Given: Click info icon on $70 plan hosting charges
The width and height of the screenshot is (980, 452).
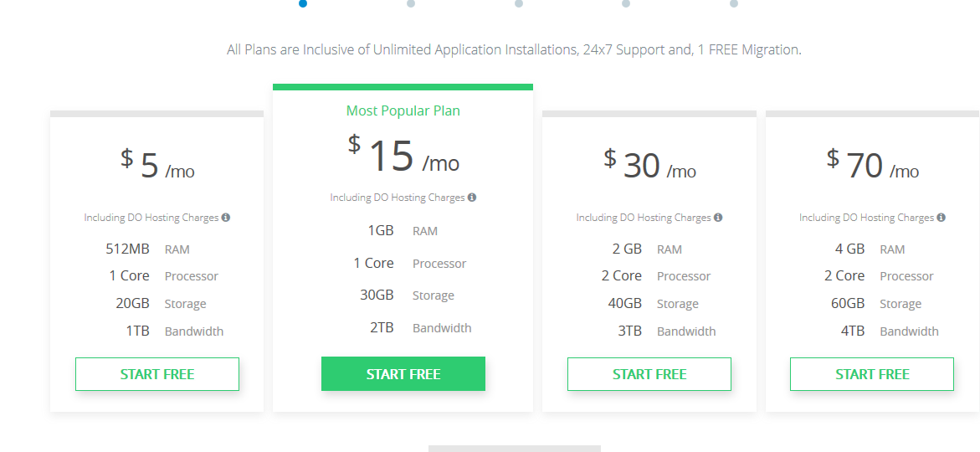Looking at the screenshot, I should pyautogui.click(x=942, y=218).
